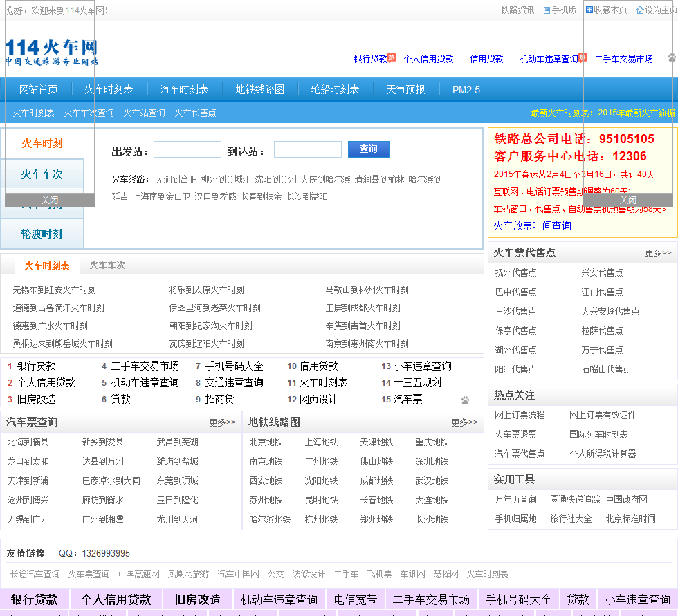Expand 更多 in 地铁线路图 section
This screenshot has width=678, height=616.
(x=464, y=422)
